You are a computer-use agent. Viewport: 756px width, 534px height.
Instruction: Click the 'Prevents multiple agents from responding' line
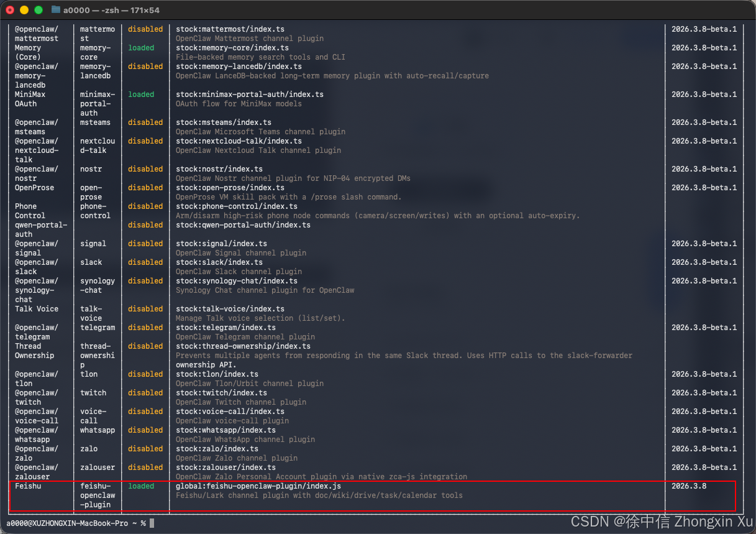(x=404, y=356)
